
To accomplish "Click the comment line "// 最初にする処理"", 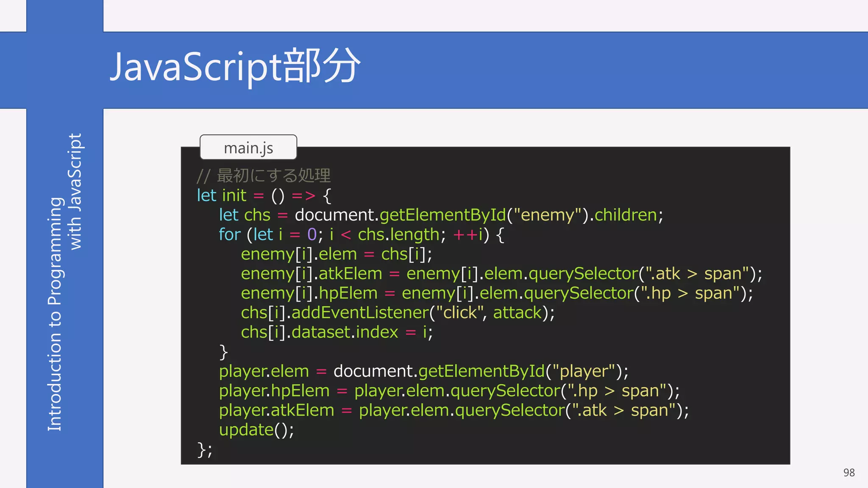I will pos(264,175).
